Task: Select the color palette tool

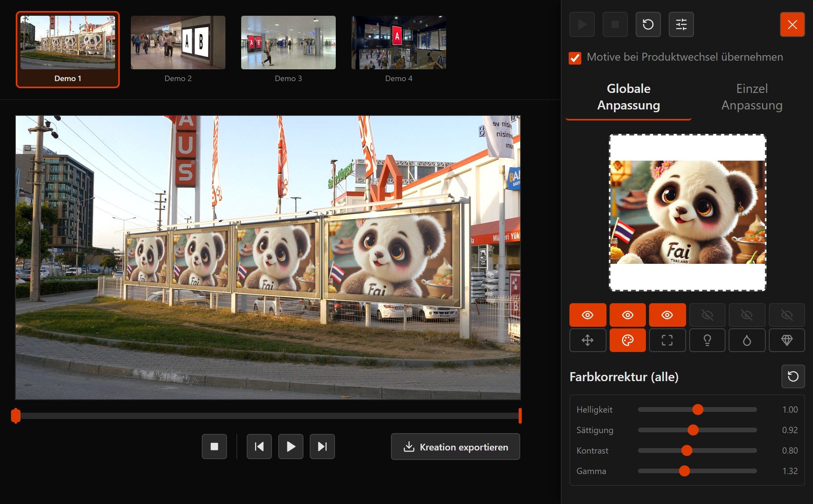Action: pyautogui.click(x=628, y=340)
